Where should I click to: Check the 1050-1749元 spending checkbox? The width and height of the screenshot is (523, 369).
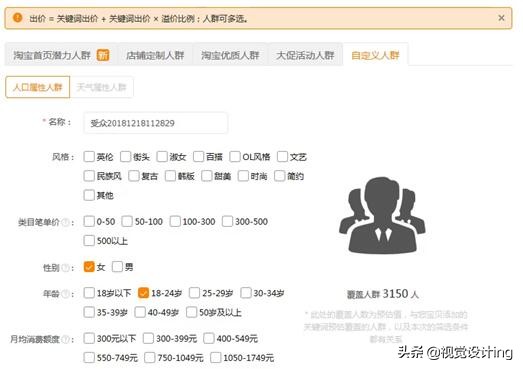pyautogui.click(x=215, y=358)
